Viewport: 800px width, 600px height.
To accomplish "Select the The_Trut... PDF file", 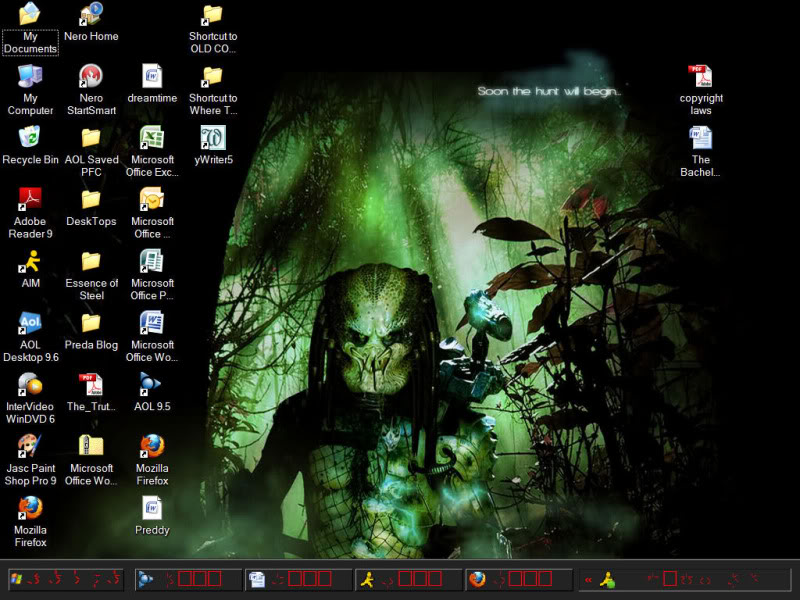I will point(91,393).
